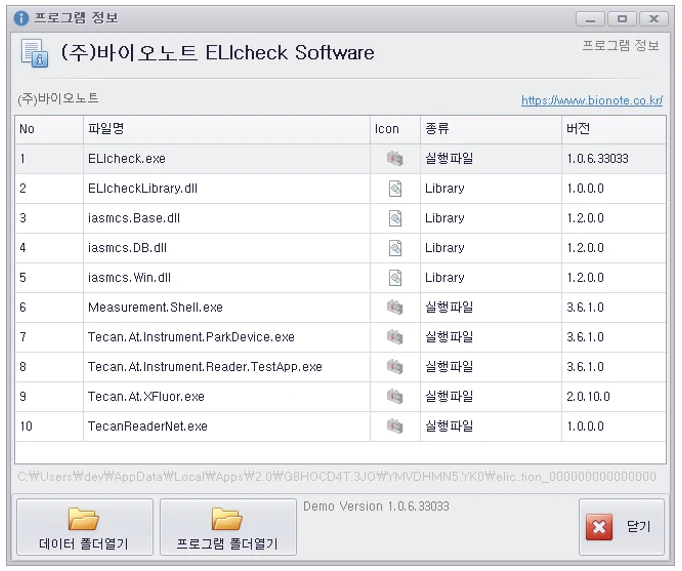Click version 3.6.1.0 in Measurement.Shell.exe row
Viewport: 682px width, 571px height.
(585, 307)
